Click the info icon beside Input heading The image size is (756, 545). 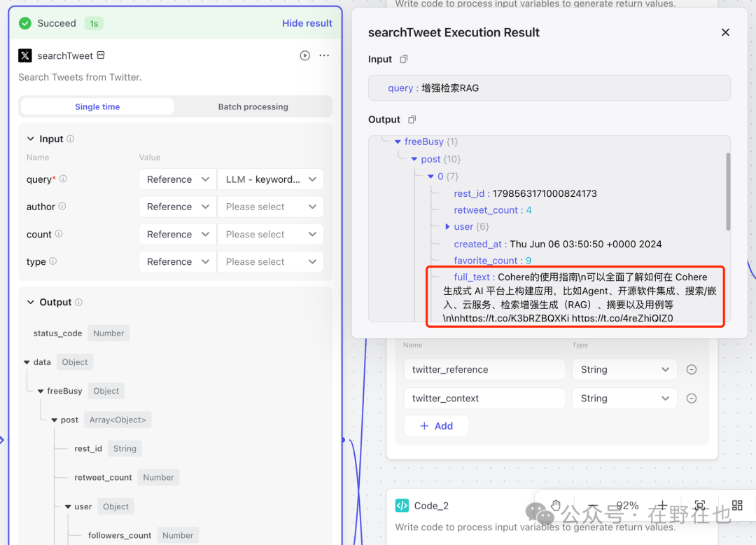click(71, 139)
